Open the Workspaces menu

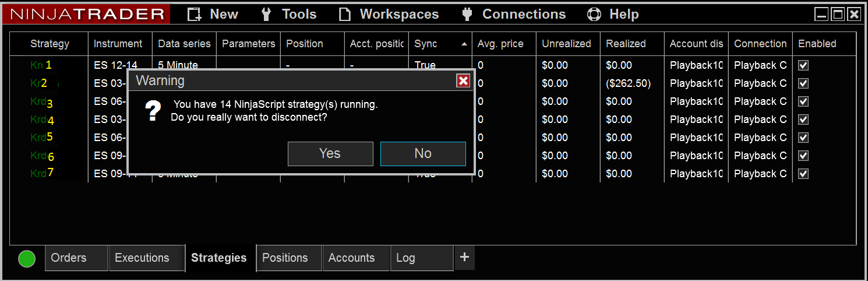click(x=399, y=15)
